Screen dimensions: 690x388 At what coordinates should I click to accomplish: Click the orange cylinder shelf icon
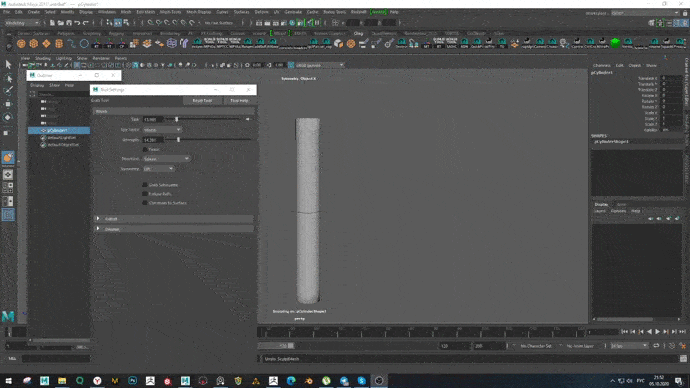[59, 44]
